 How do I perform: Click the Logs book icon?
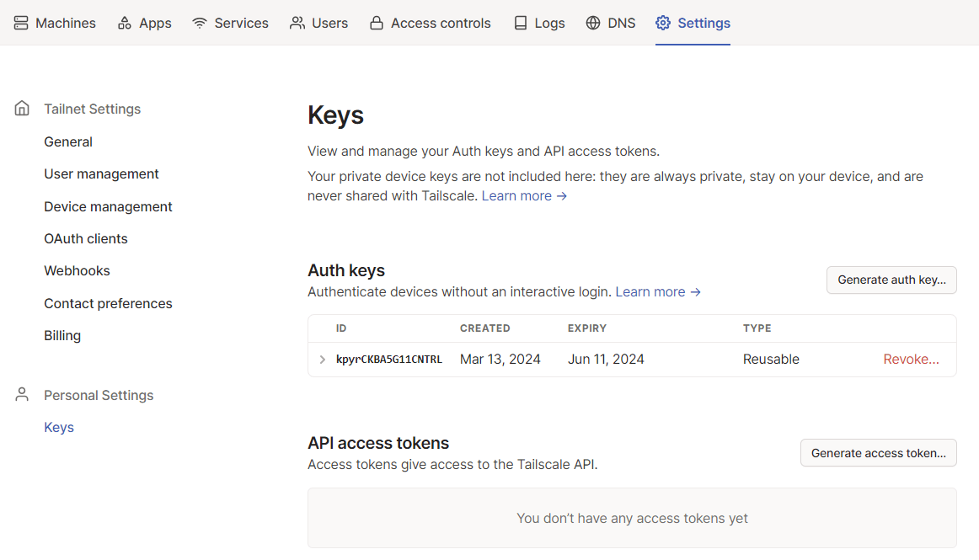pos(521,23)
